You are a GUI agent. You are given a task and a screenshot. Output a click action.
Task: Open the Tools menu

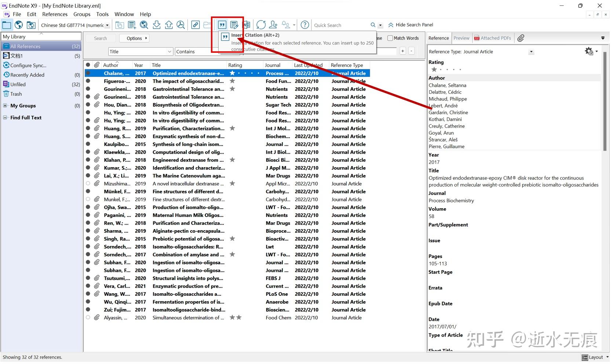tap(102, 14)
